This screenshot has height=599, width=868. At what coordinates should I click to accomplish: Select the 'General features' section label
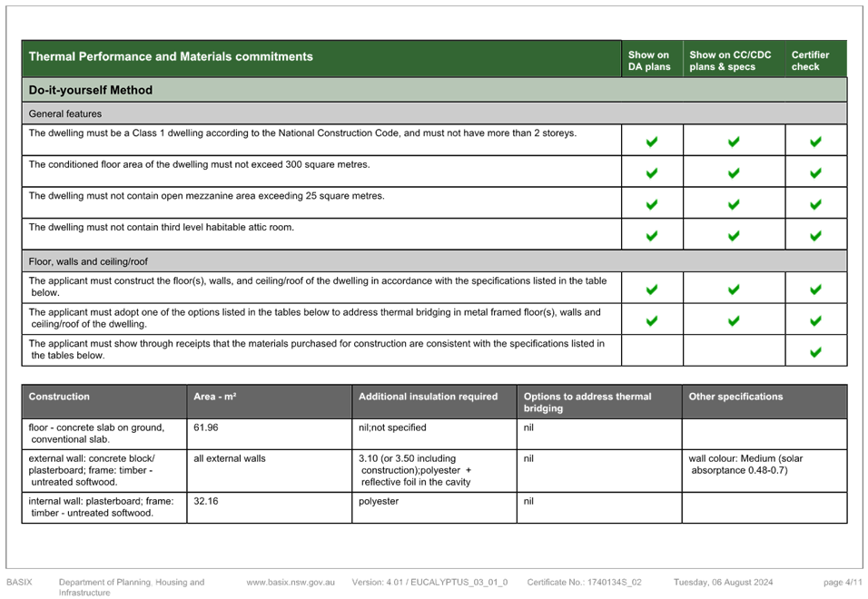[65, 114]
